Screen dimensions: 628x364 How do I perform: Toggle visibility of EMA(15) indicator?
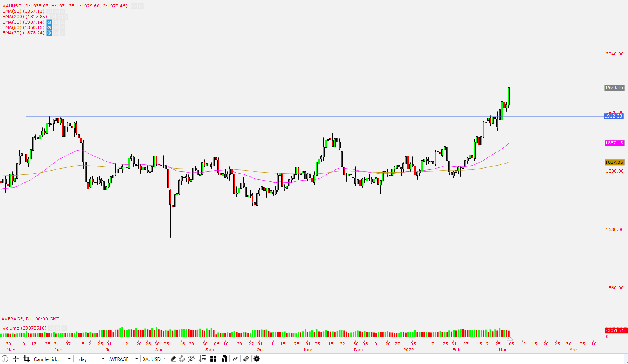pyautogui.click(x=49, y=22)
